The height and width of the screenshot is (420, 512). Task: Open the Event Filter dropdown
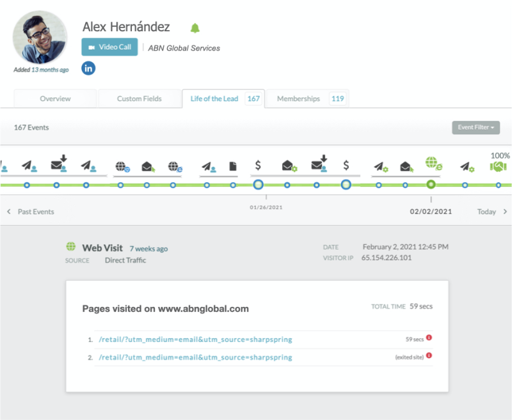pyautogui.click(x=476, y=127)
